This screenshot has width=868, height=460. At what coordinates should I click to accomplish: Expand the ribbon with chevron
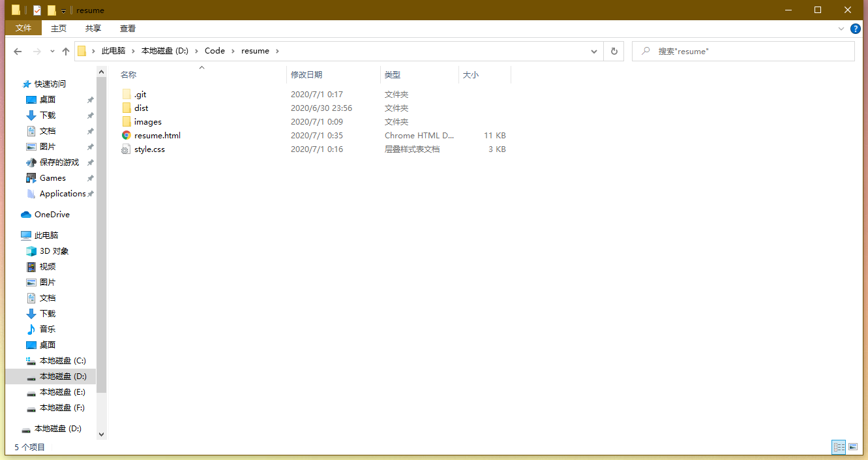pos(841,29)
